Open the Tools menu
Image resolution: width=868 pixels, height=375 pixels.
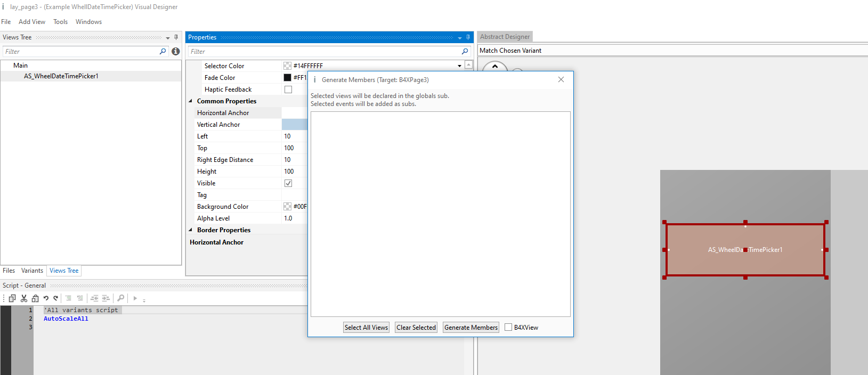(60, 22)
